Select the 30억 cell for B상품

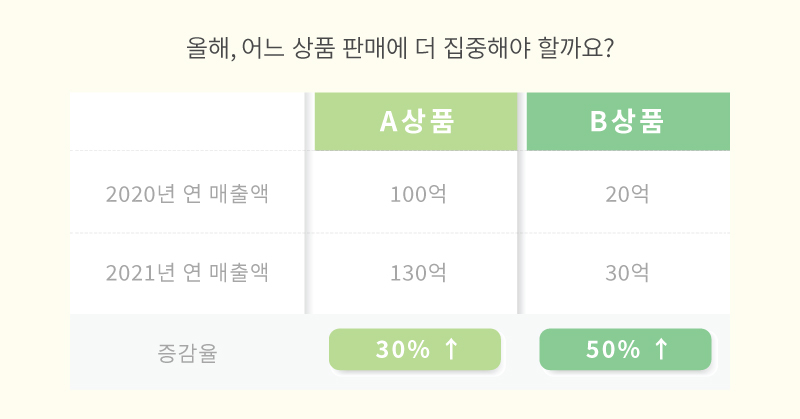(627, 273)
